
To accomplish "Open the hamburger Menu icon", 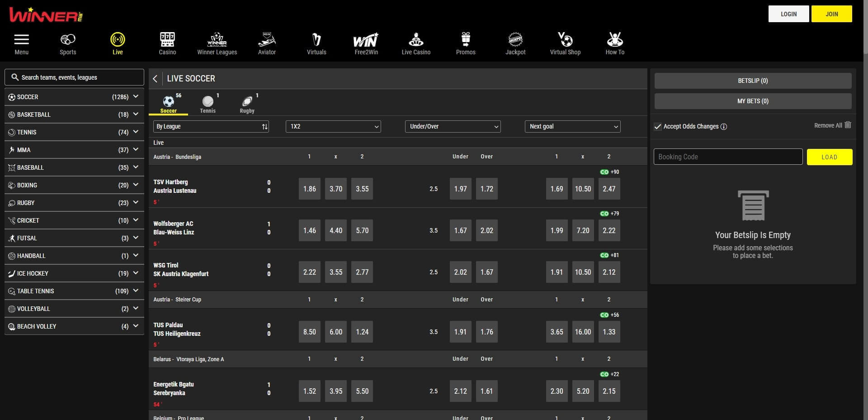I will click(x=21, y=39).
